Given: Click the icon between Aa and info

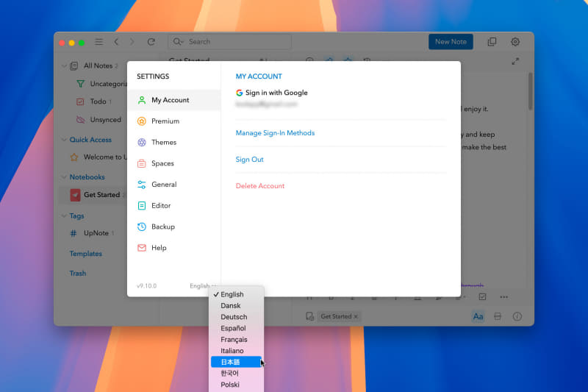Looking at the screenshot, I should (498, 316).
